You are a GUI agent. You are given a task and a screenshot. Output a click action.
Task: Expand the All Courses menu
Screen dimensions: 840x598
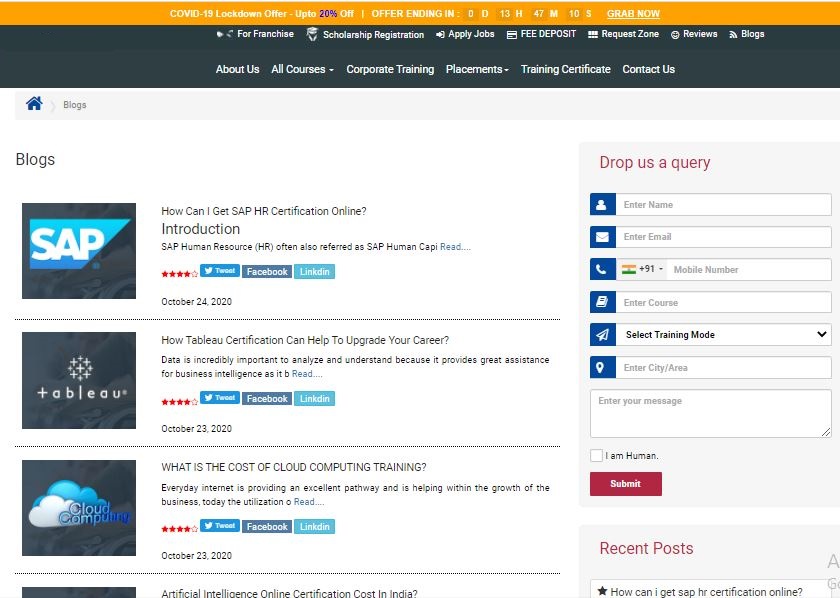click(303, 69)
